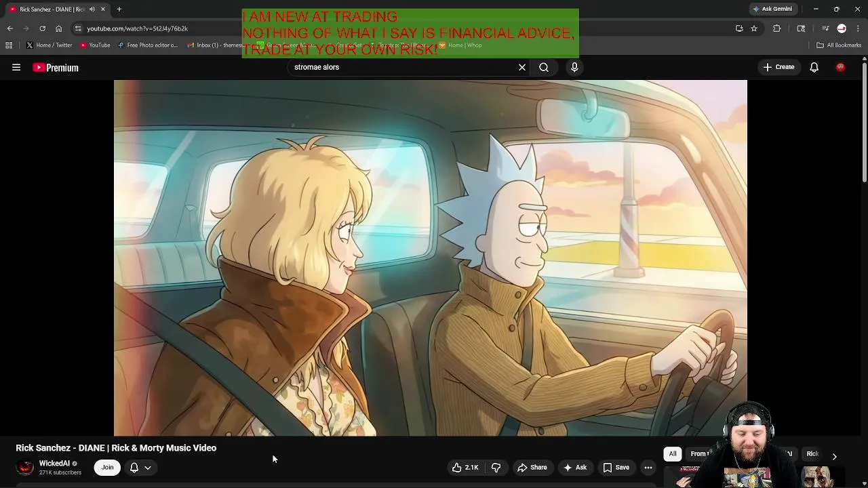The image size is (868, 488).
Task: Ask about this video
Action: click(x=574, y=467)
